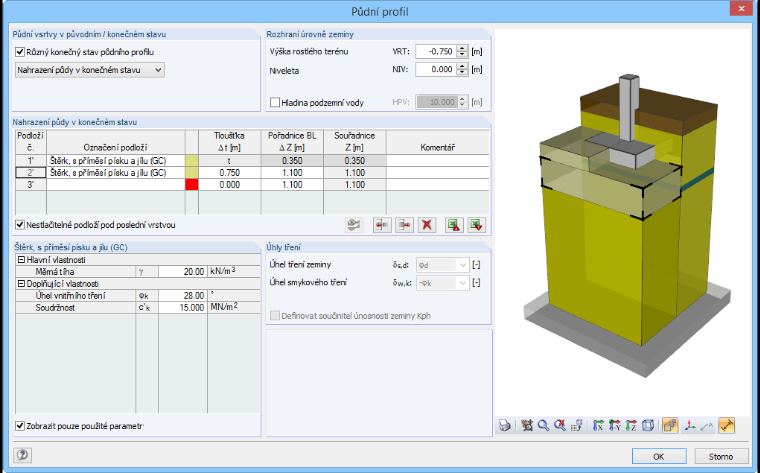Open help with the question mark button
This screenshot has width=760, height=473.
(22, 455)
